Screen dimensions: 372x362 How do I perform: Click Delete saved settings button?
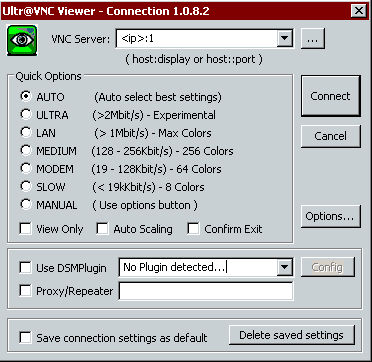click(x=292, y=335)
